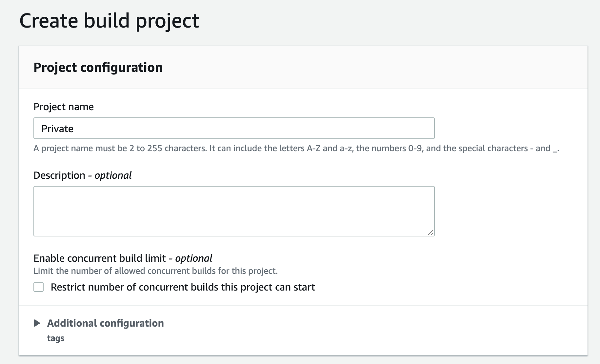Toggle the Restrict number of concurrent builds option
Viewport: 600px width, 364px height.
pos(38,287)
